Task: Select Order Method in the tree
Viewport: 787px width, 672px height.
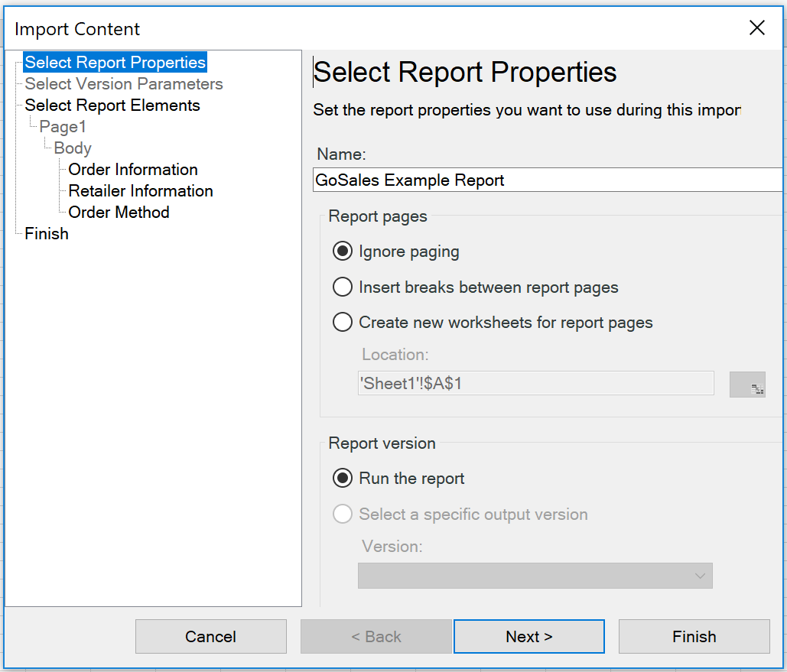Action: point(119,213)
